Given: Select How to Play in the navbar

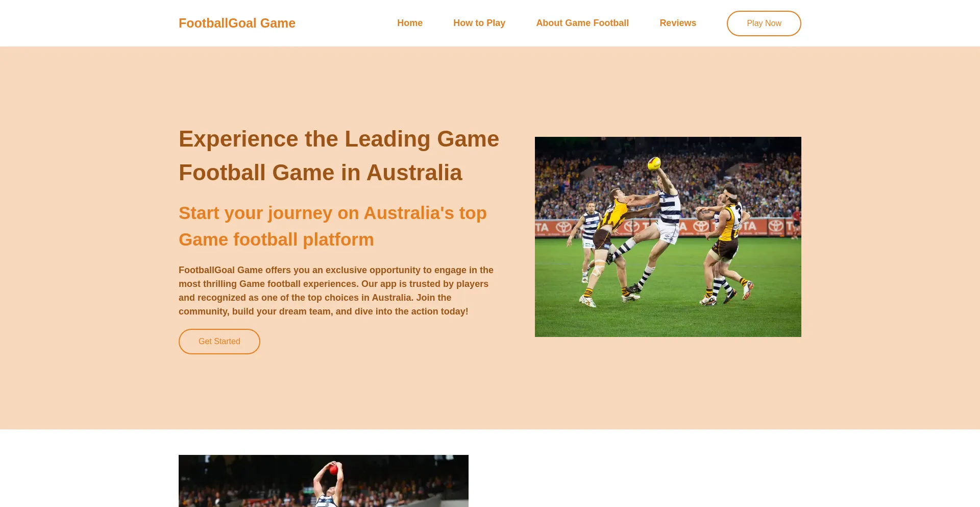Looking at the screenshot, I should [x=479, y=23].
